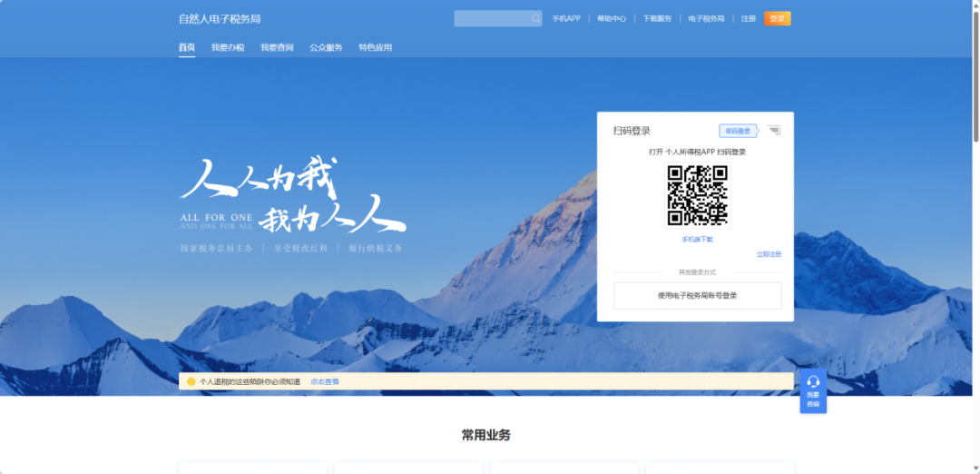Click the 立即注册 link
The height and width of the screenshot is (474, 980).
(769, 254)
